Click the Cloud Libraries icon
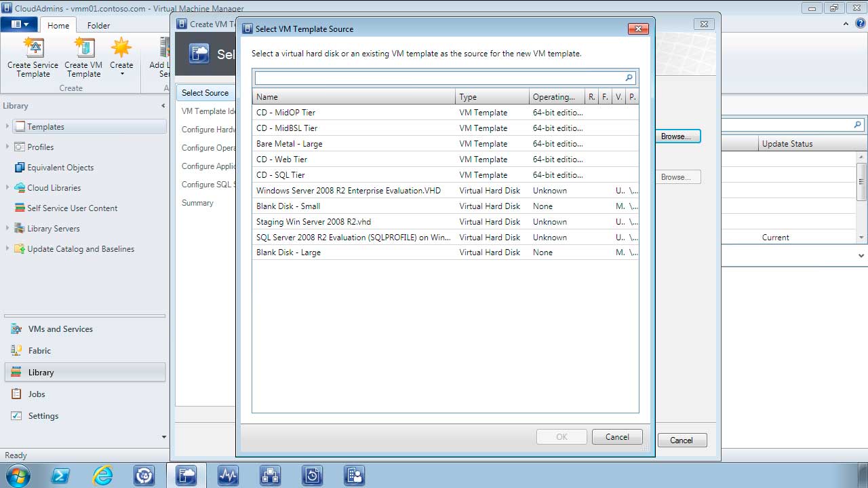Viewport: 868px width, 488px height. [20, 188]
